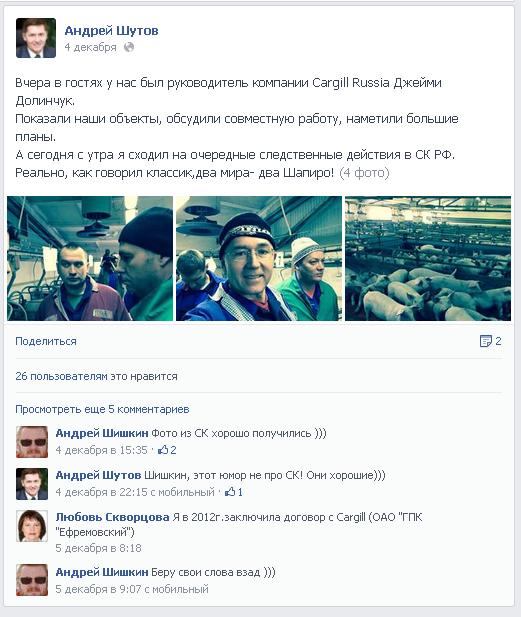Open the selfie photo of man in glasses
Viewport: 521px width, 617px height.
click(259, 259)
